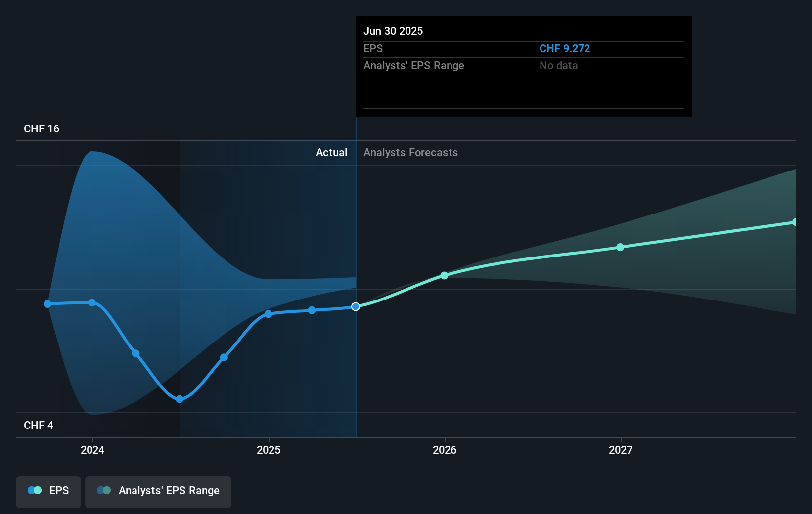This screenshot has height=514, width=812.
Task: Click the 2025 axis label
Action: (x=268, y=450)
